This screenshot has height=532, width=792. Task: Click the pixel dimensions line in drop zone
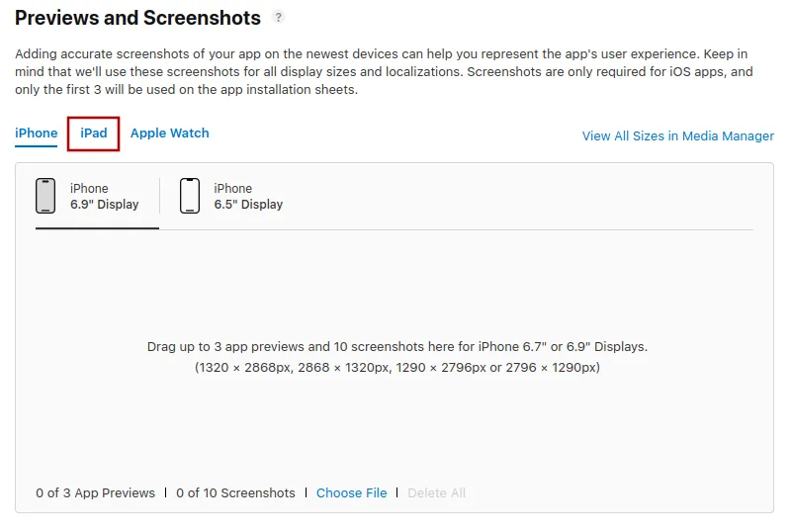[x=396, y=367]
